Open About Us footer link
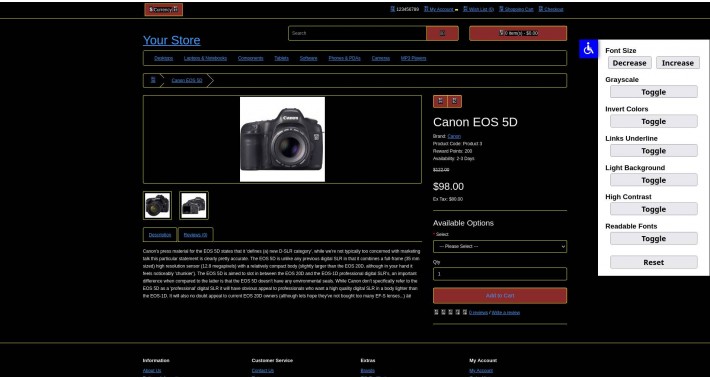This screenshot has height=380, width=710. (x=152, y=370)
